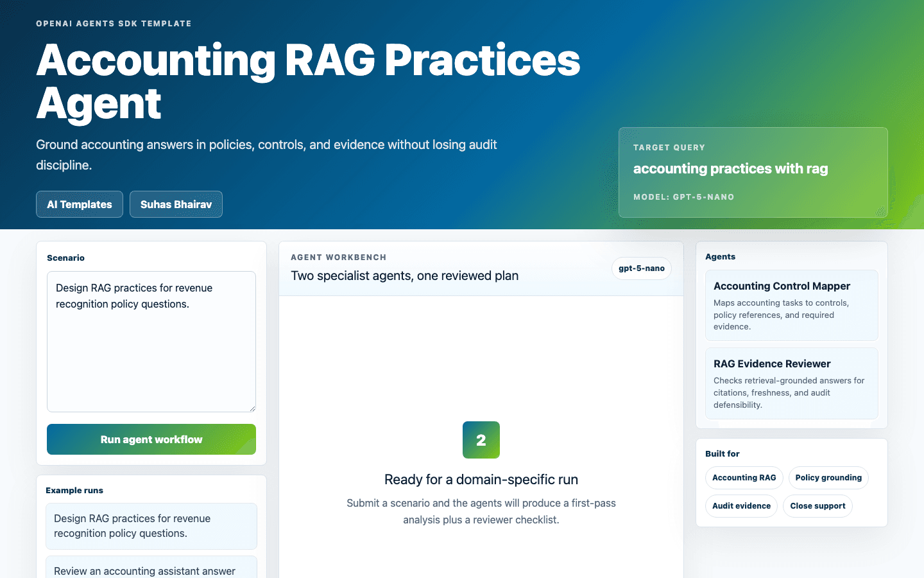Click the Close support tag

coord(817,506)
